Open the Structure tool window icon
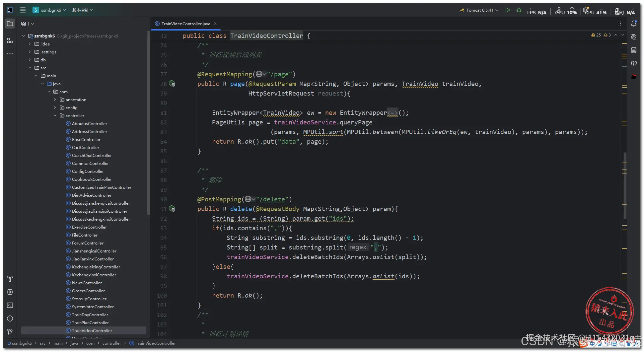Screen dimensions: 644x352 pyautogui.click(x=10, y=40)
